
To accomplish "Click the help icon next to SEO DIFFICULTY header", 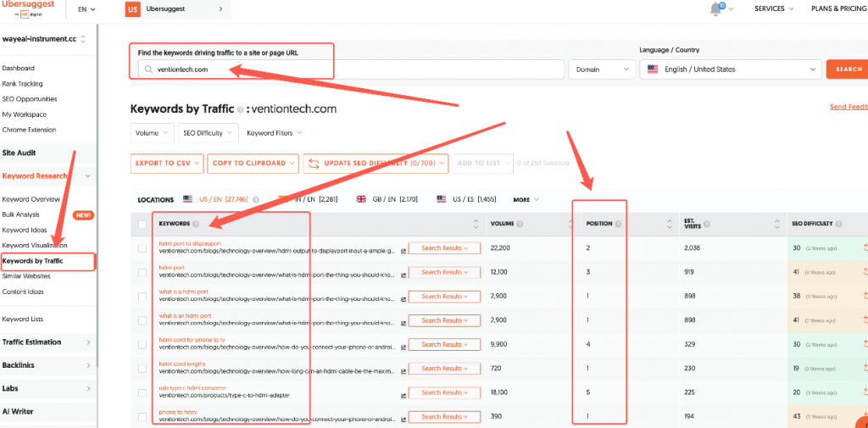I will 838,224.
